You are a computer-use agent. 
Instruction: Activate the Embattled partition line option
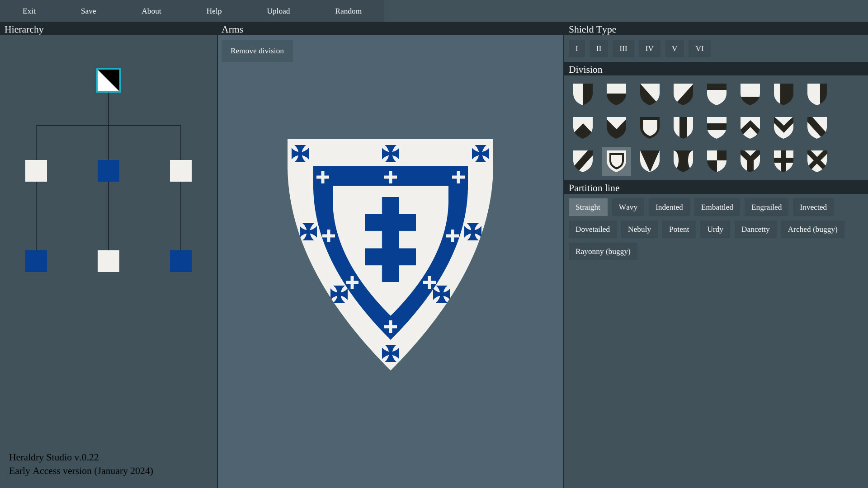click(x=717, y=207)
